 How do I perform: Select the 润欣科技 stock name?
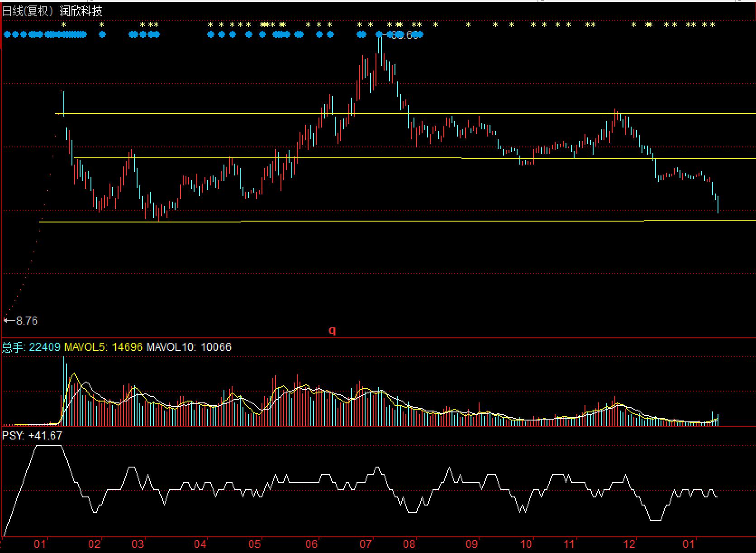coord(81,11)
